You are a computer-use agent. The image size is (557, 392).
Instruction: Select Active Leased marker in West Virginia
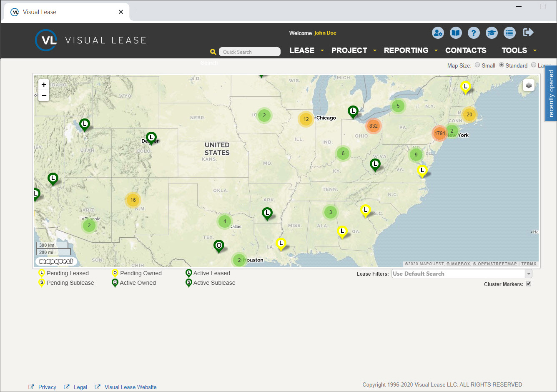pyautogui.click(x=375, y=165)
